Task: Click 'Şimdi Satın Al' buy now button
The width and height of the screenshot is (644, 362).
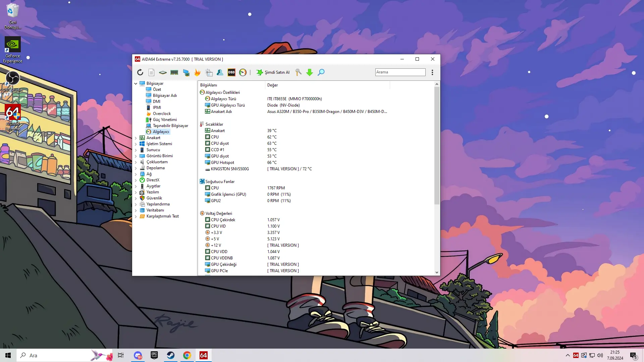Action: click(273, 72)
